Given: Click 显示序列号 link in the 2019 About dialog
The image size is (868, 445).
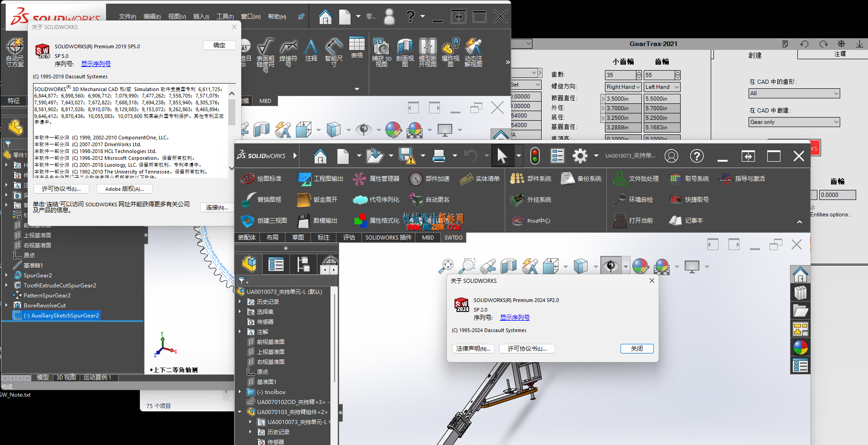Looking at the screenshot, I should click(x=96, y=64).
